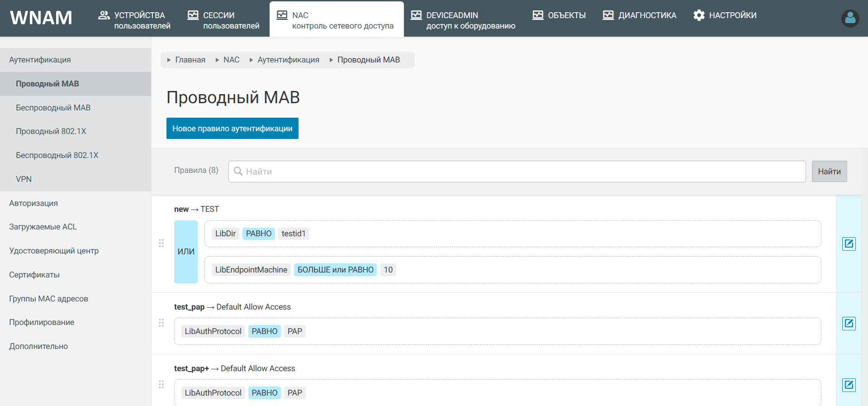Image resolution: width=868 pixels, height=406 pixels.
Task: Click the WNAM logo
Action: (41, 18)
